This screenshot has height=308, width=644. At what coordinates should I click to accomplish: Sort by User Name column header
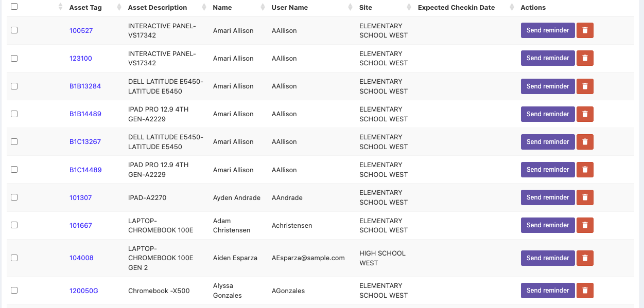(289, 8)
